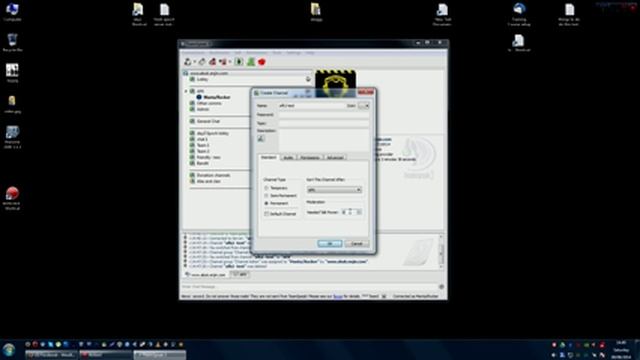Open the Permissions menu
640x360 pixels.
click(x=256, y=53)
